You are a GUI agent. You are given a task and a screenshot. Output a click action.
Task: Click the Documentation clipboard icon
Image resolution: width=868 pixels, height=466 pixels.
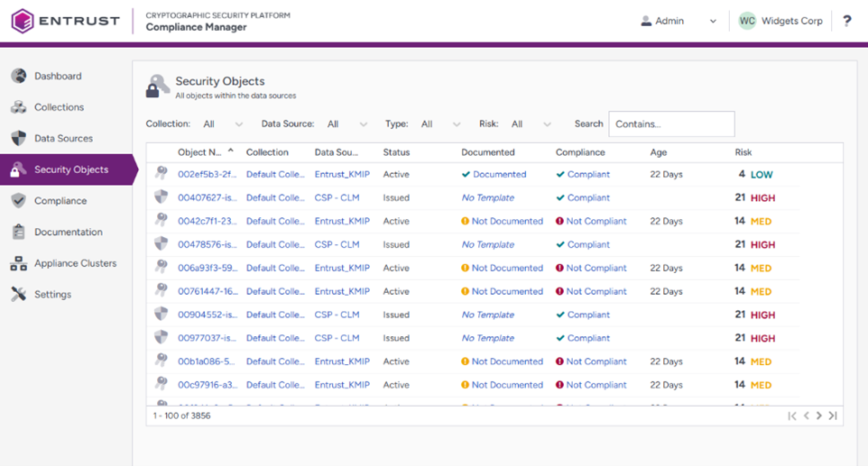point(18,232)
